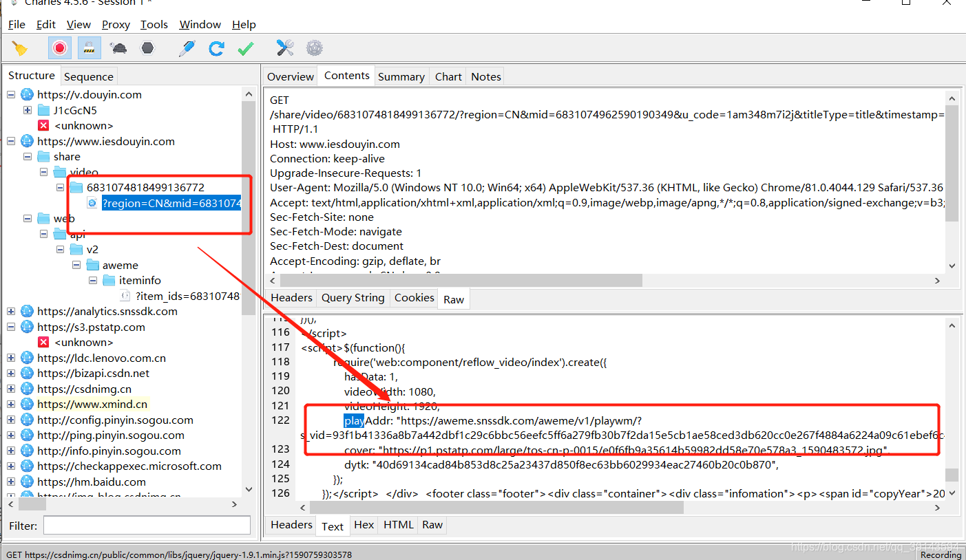Viewport: 966px width, 560px height.
Task: Click the globe icon for ping.pinyin.sogou.com
Action: click(x=27, y=435)
